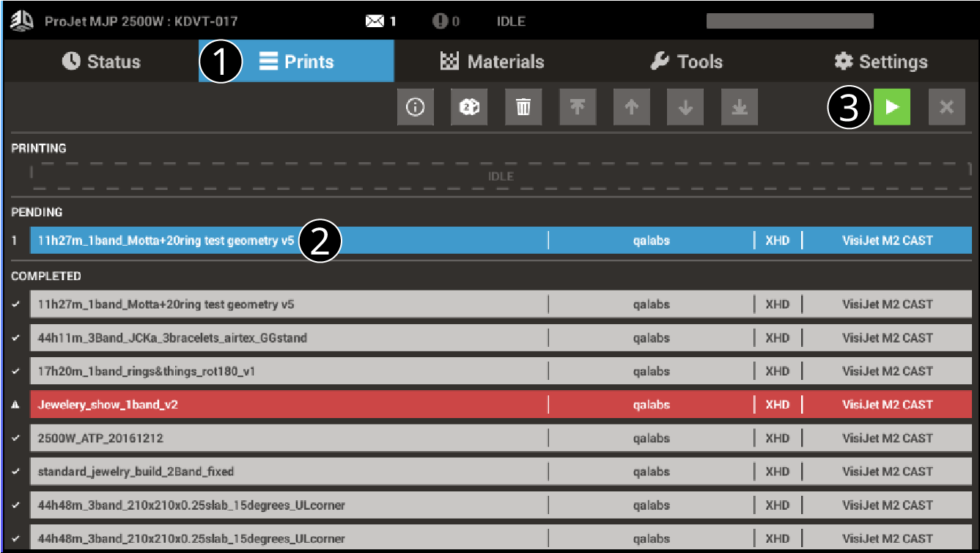The image size is (980, 553).
Task: Open the Settings tab
Action: coord(880,62)
